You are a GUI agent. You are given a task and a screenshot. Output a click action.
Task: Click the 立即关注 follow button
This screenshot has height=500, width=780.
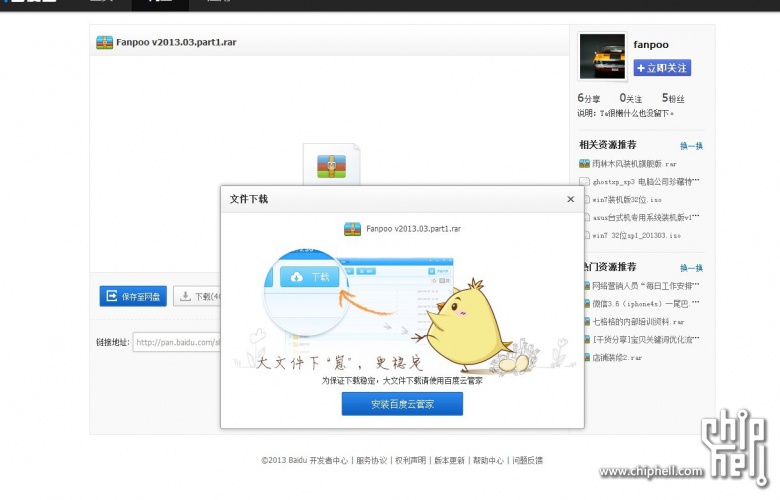[x=662, y=68]
